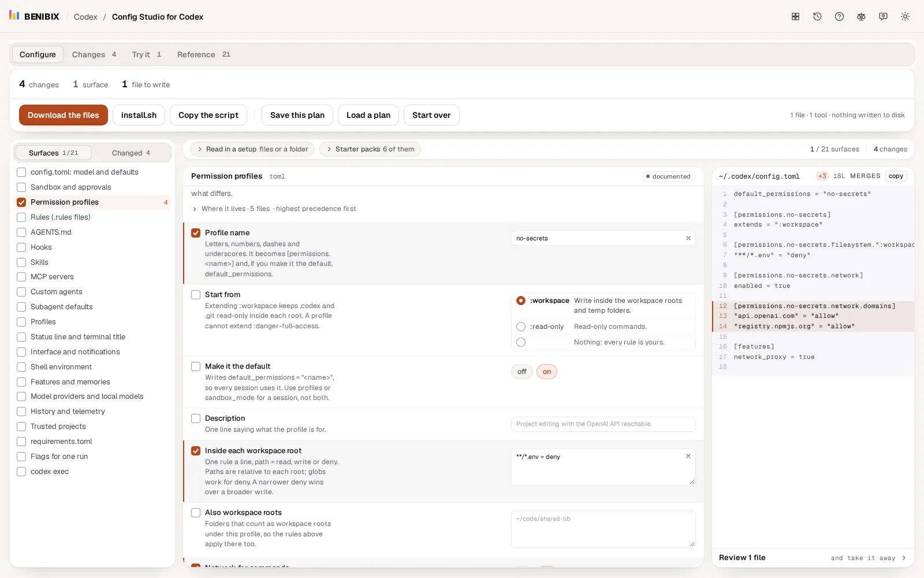Tick the Description checkbox
Viewport: 924px width, 578px height.
pos(196,418)
